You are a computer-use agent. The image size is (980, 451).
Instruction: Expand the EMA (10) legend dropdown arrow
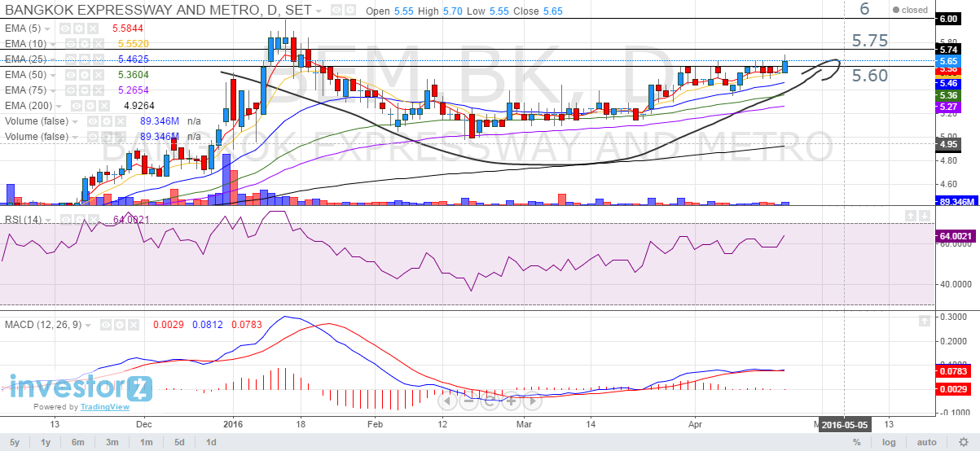pyautogui.click(x=53, y=45)
